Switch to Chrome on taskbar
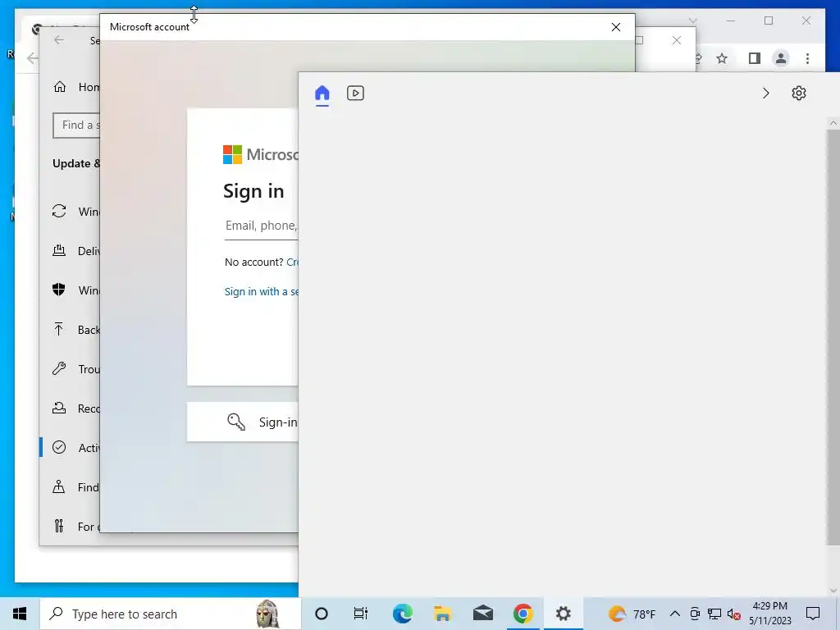 tap(523, 614)
